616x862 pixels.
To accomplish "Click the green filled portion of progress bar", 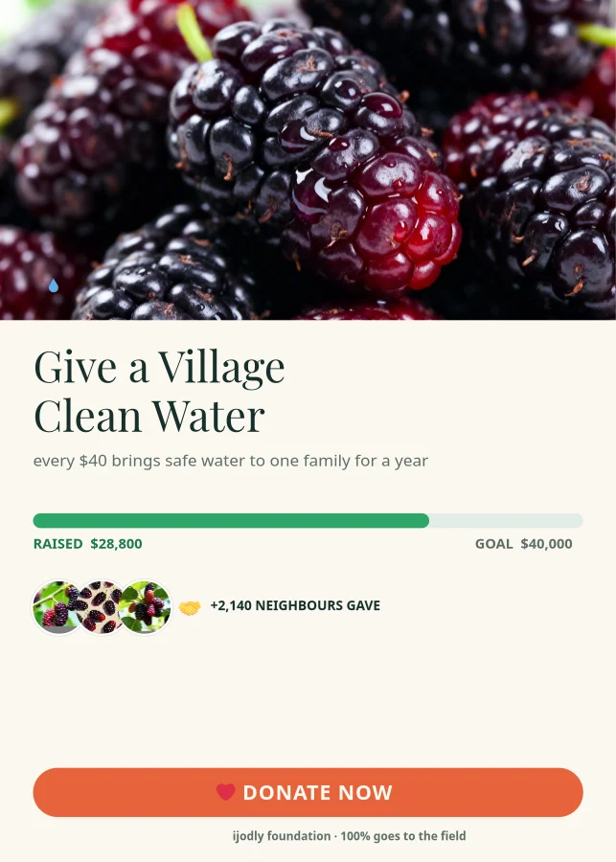I will 231,521.
